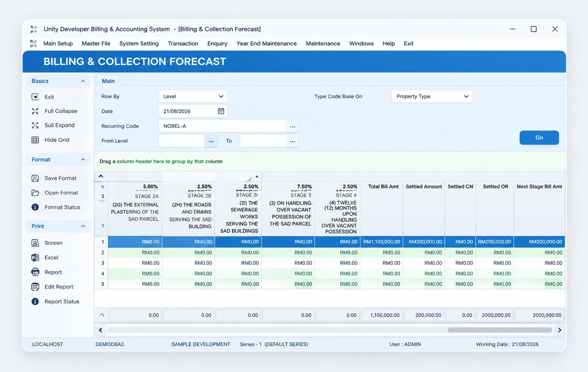Click the Report printer icon
The height and width of the screenshot is (372, 588).
coord(35,272)
